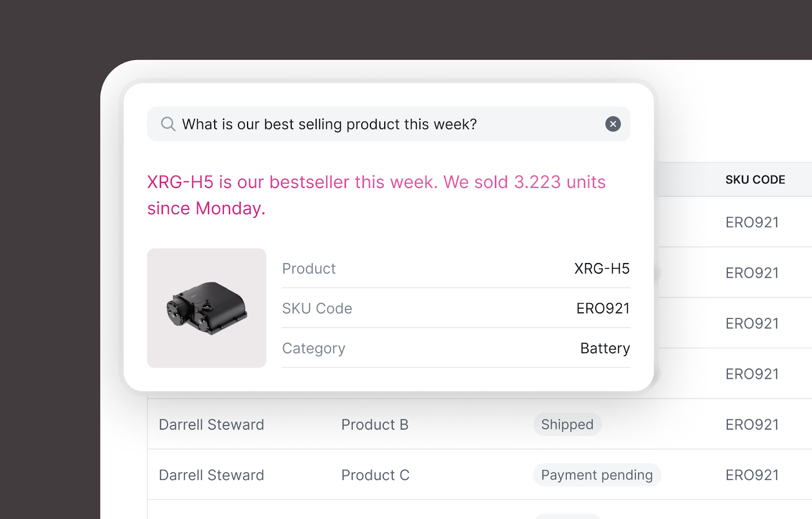Open the XRG-H5 product thumbnail image
This screenshot has height=519, width=812.
(x=207, y=308)
